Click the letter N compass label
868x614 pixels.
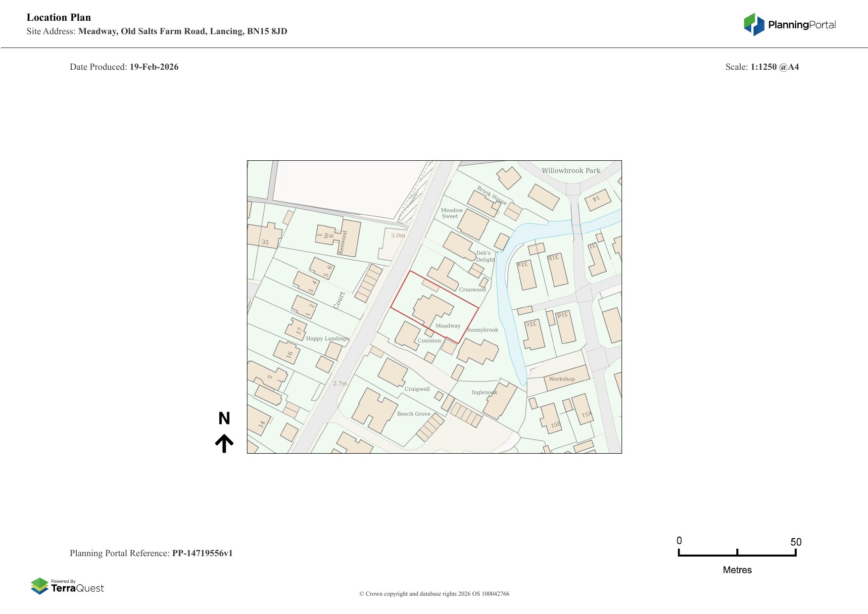click(224, 419)
